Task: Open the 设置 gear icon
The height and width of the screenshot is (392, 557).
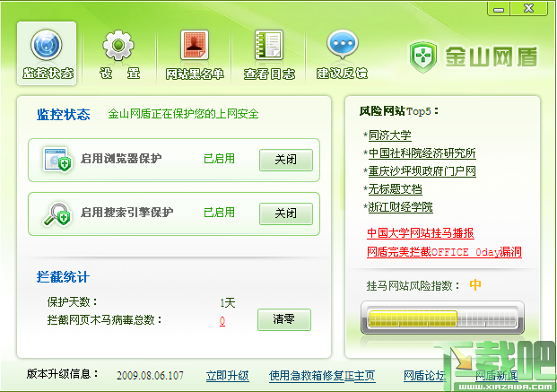Action: [118, 45]
